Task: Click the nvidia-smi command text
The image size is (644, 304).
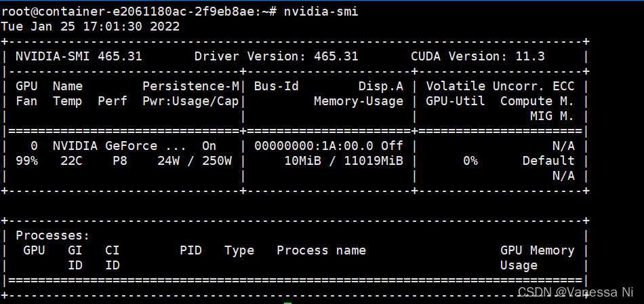Action: 321,12
